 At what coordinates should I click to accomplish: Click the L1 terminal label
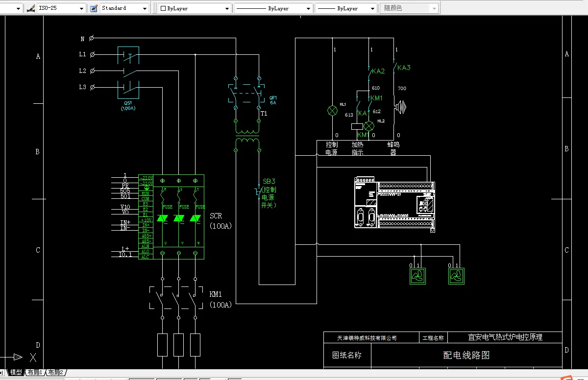pos(82,54)
